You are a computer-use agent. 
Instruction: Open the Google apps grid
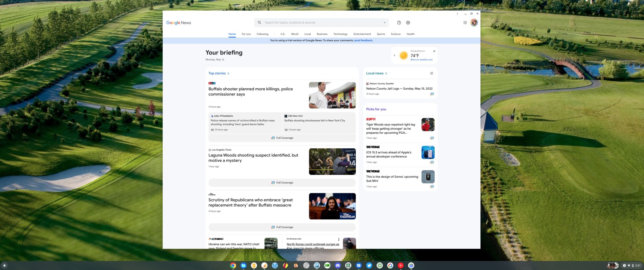pos(465,23)
